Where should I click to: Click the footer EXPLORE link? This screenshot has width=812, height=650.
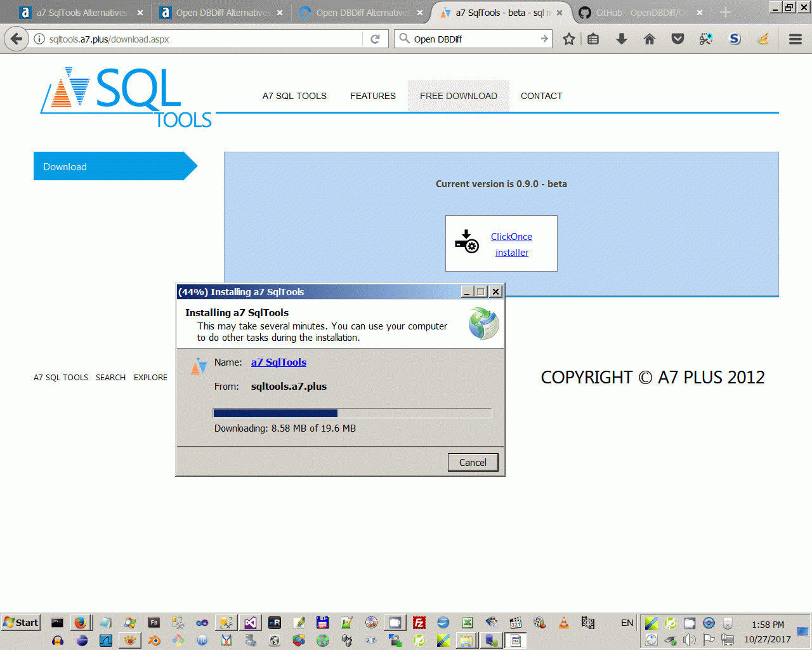coord(150,377)
